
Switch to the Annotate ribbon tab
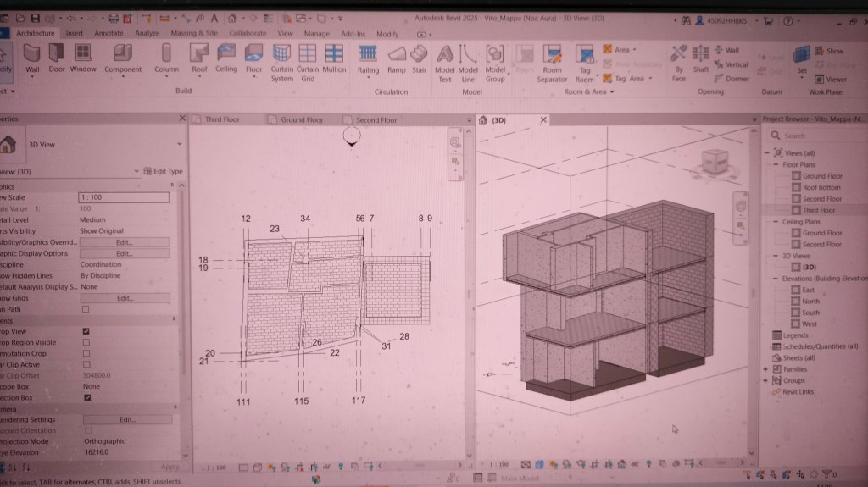[x=108, y=34]
